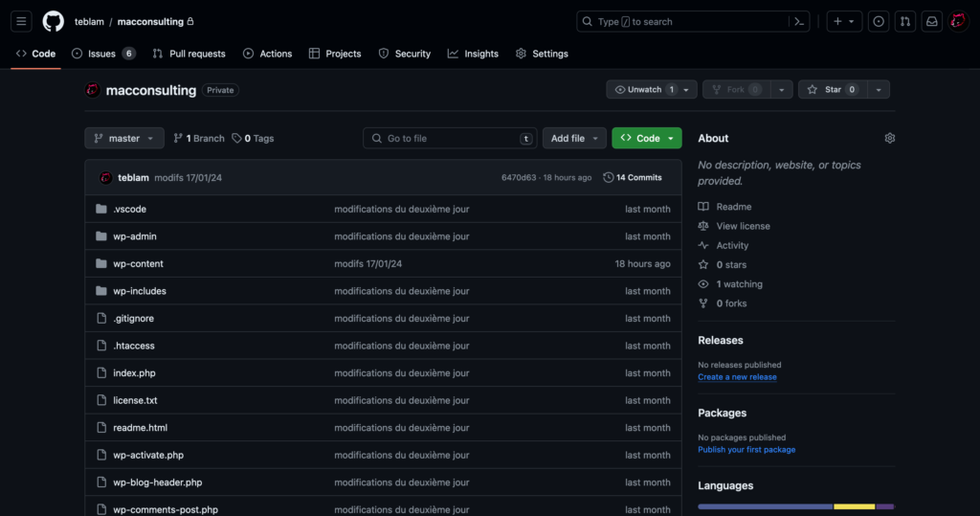Switch to the Pull requests tab

click(189, 54)
